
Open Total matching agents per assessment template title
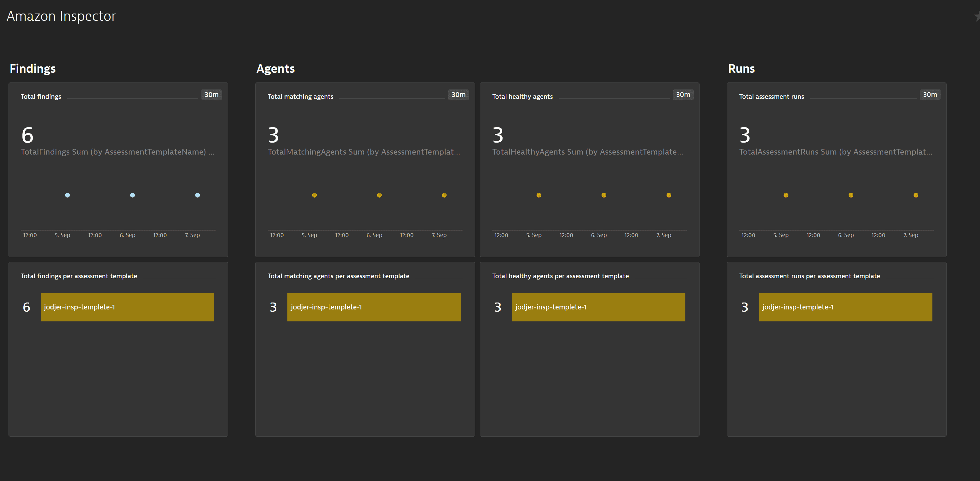tap(338, 276)
